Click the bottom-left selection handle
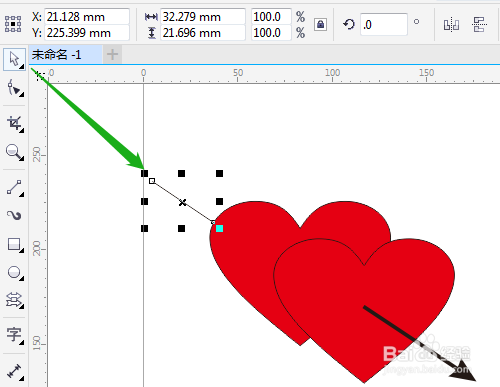Image resolution: width=500 pixels, height=387 pixels. (x=144, y=228)
